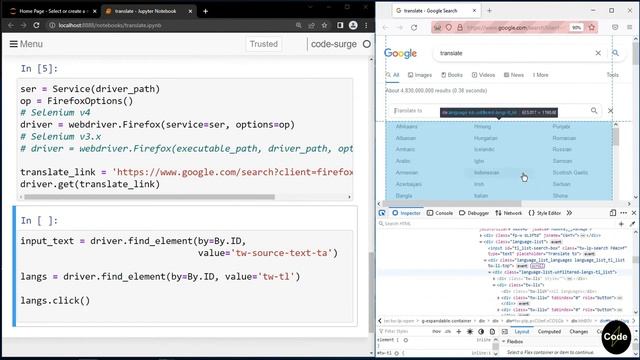Open the News results tab

pos(513,75)
